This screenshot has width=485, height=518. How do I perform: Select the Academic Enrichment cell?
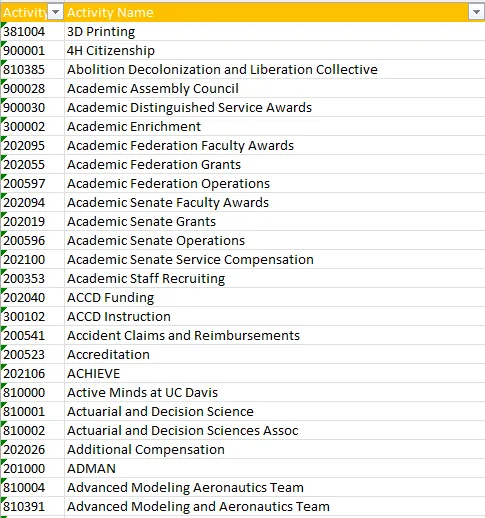click(x=275, y=127)
